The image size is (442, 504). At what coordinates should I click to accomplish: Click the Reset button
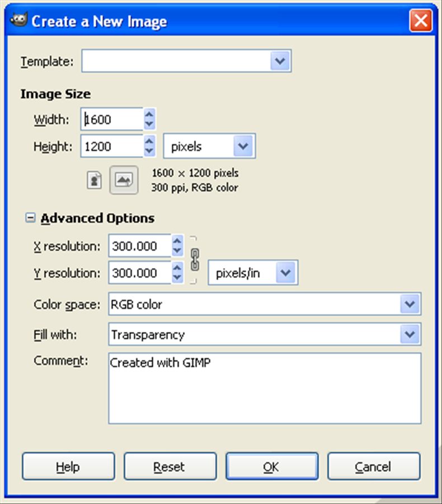point(170,466)
